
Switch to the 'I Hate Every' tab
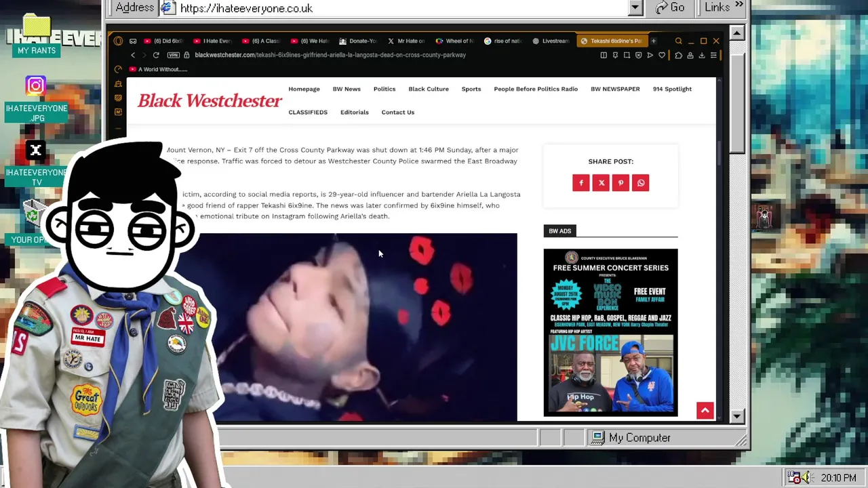tap(213, 41)
